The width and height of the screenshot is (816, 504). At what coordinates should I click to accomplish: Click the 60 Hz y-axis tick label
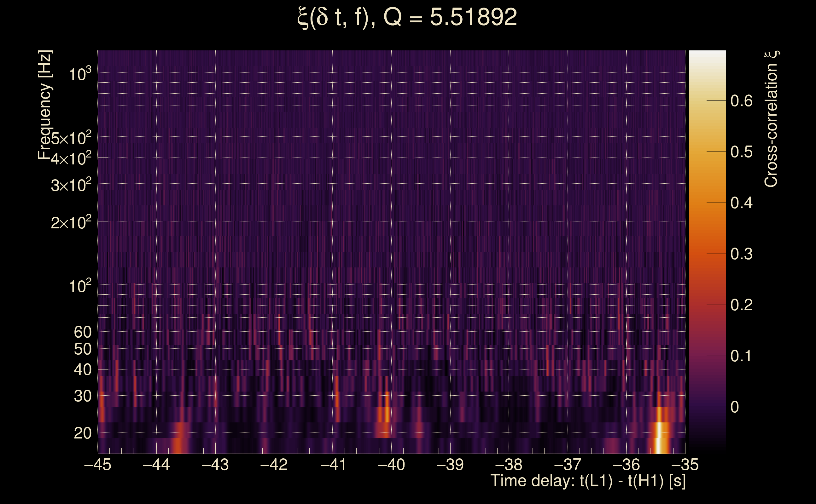click(x=82, y=332)
